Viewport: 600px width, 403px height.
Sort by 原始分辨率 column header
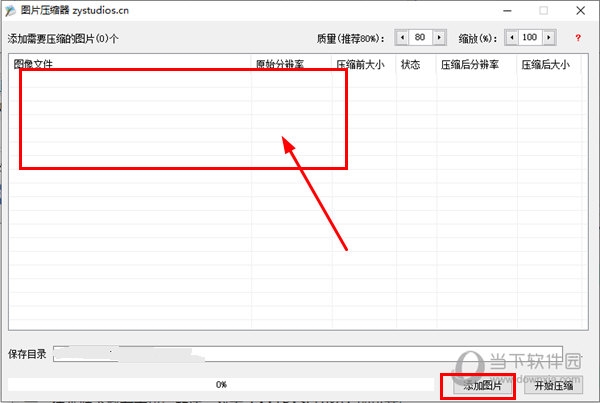(292, 64)
